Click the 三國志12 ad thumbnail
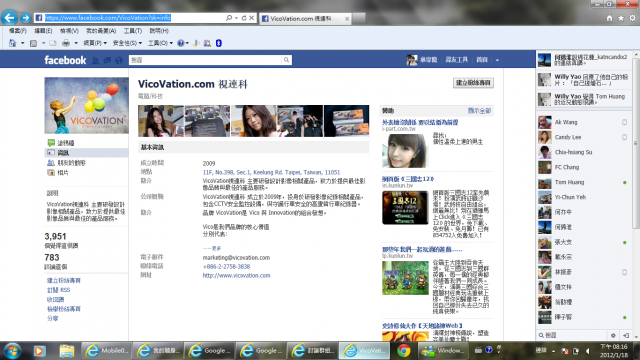640x360 pixels. click(x=405, y=208)
